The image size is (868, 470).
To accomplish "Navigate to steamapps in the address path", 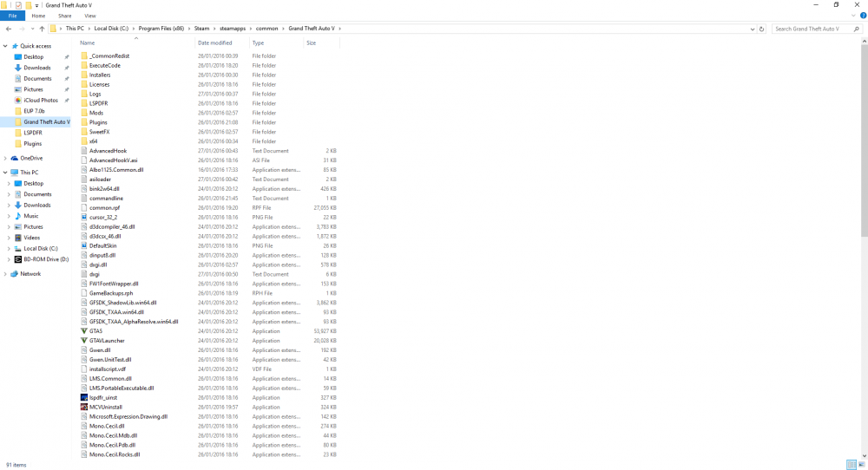I will pyautogui.click(x=233, y=29).
